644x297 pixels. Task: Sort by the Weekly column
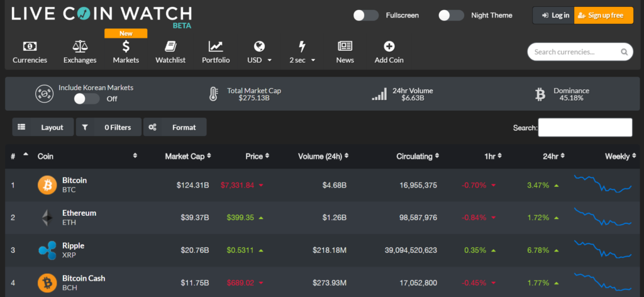coord(621,156)
